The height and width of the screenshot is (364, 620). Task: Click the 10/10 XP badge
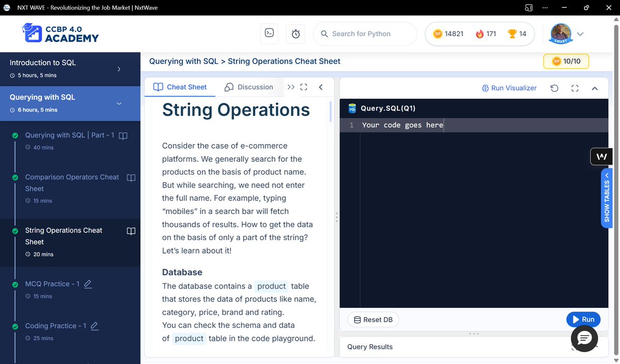click(566, 61)
